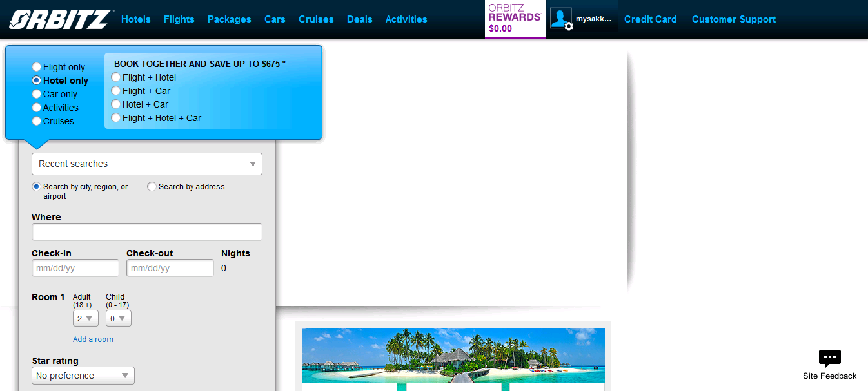Expand the Recent searches dropdown
Image resolution: width=868 pixels, height=391 pixels.
click(147, 164)
